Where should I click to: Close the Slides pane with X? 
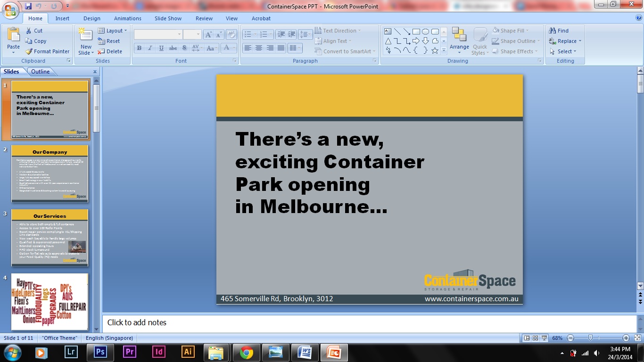point(95,72)
